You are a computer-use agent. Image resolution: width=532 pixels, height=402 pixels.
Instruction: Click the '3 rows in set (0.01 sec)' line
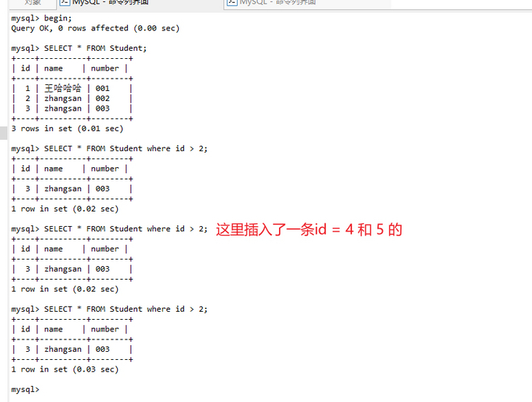pos(67,129)
